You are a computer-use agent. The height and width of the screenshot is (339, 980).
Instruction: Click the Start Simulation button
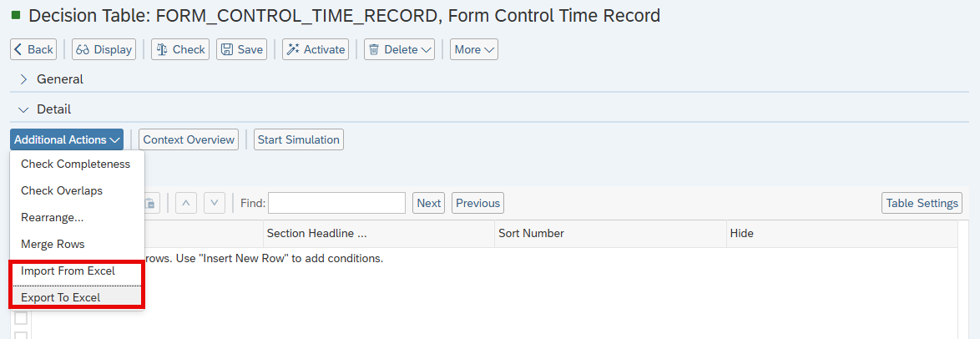[298, 139]
